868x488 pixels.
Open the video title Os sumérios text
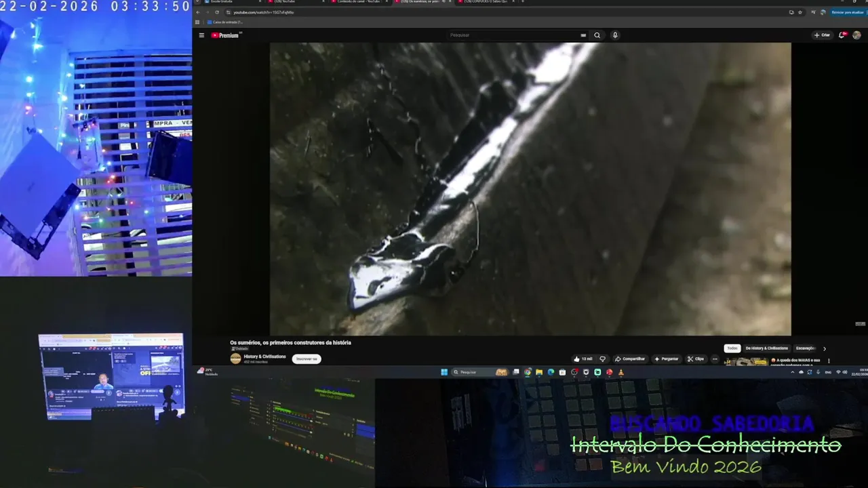[290, 343]
